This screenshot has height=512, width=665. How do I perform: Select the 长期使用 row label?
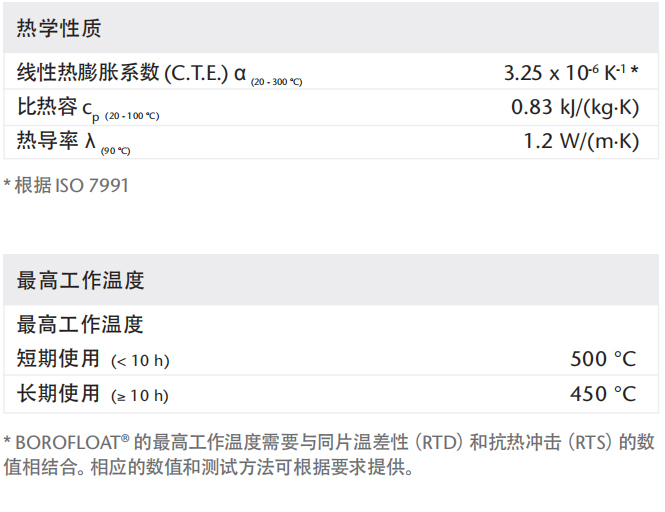pyautogui.click(x=59, y=394)
